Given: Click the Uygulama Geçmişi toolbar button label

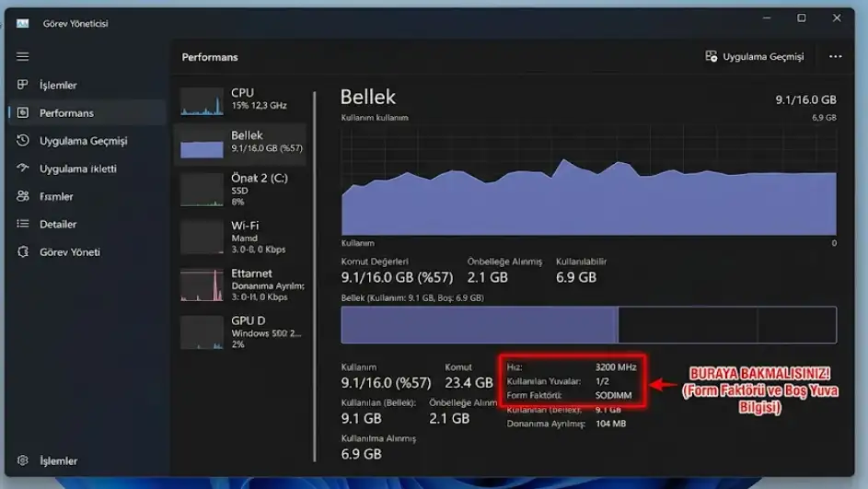Looking at the screenshot, I should pyautogui.click(x=763, y=56).
